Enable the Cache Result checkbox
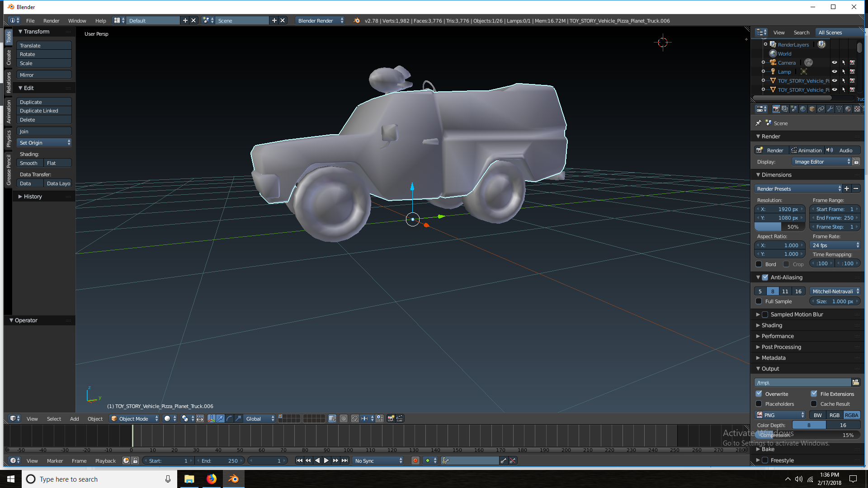The image size is (868, 488). click(x=814, y=404)
